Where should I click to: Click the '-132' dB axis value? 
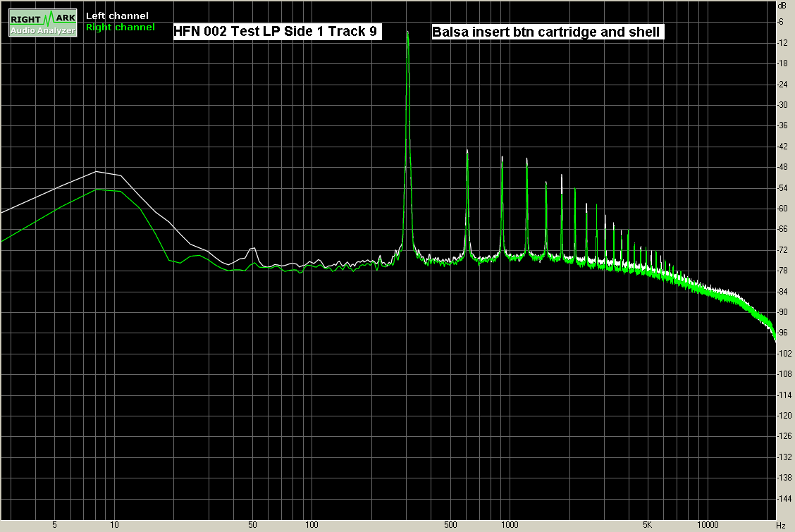point(784,457)
